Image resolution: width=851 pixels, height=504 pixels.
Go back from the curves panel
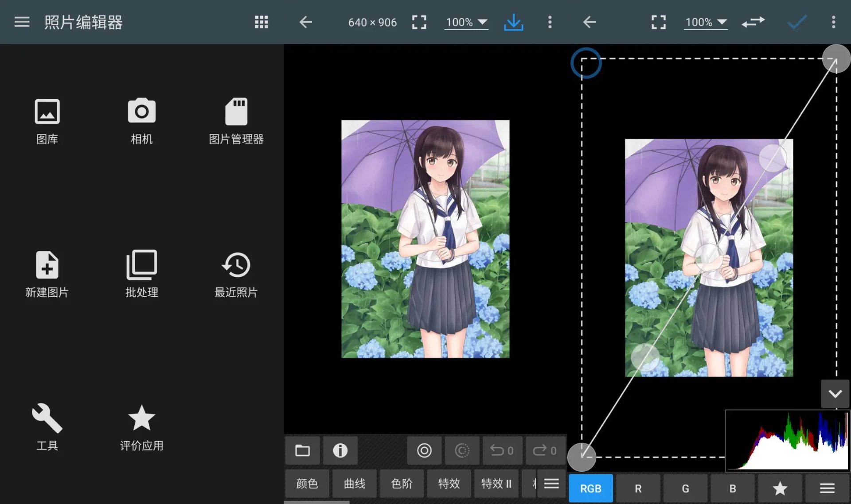589,22
